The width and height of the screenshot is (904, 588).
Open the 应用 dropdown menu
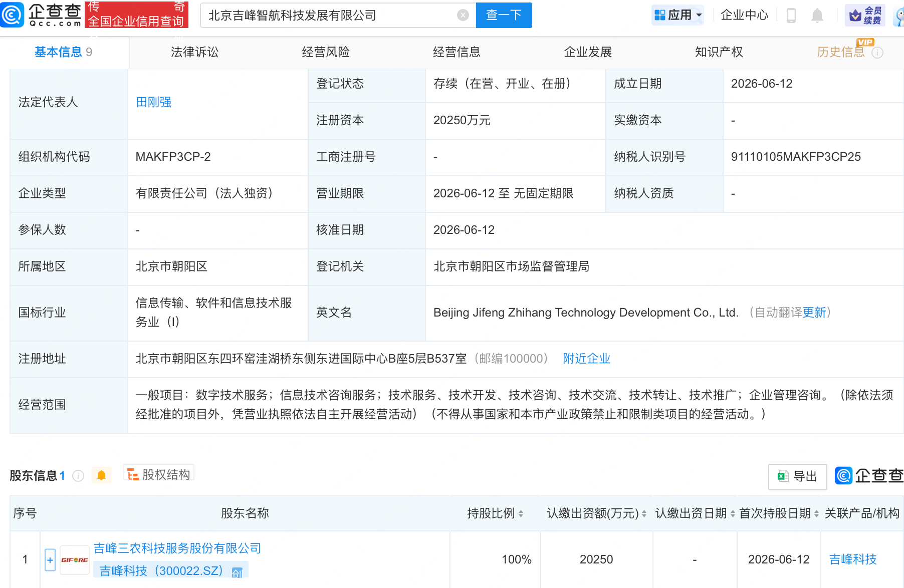[678, 15]
